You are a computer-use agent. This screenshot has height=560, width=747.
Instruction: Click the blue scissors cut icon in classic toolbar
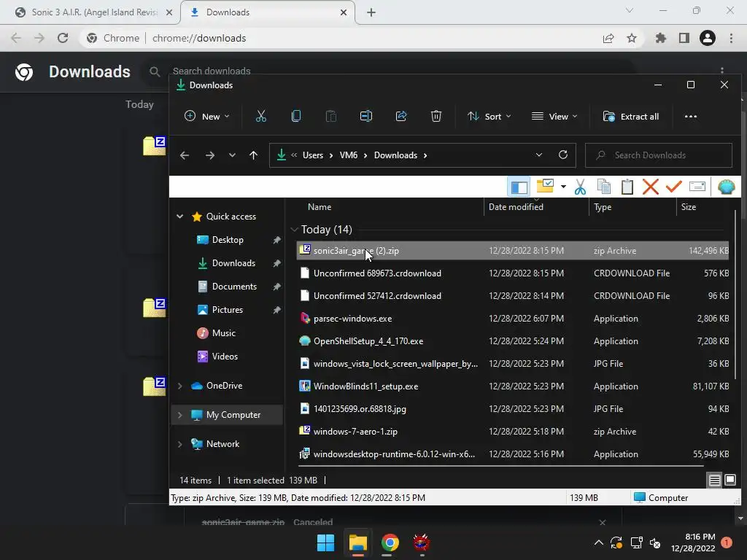pos(580,187)
